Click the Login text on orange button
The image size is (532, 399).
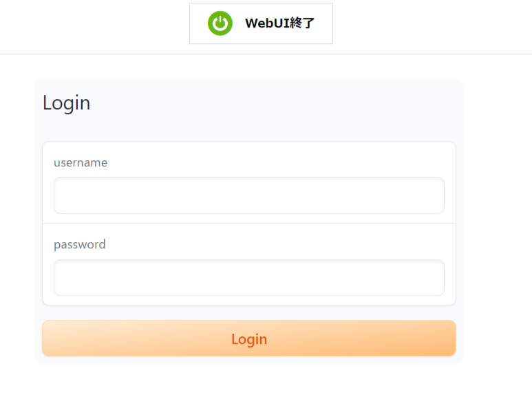pos(249,339)
